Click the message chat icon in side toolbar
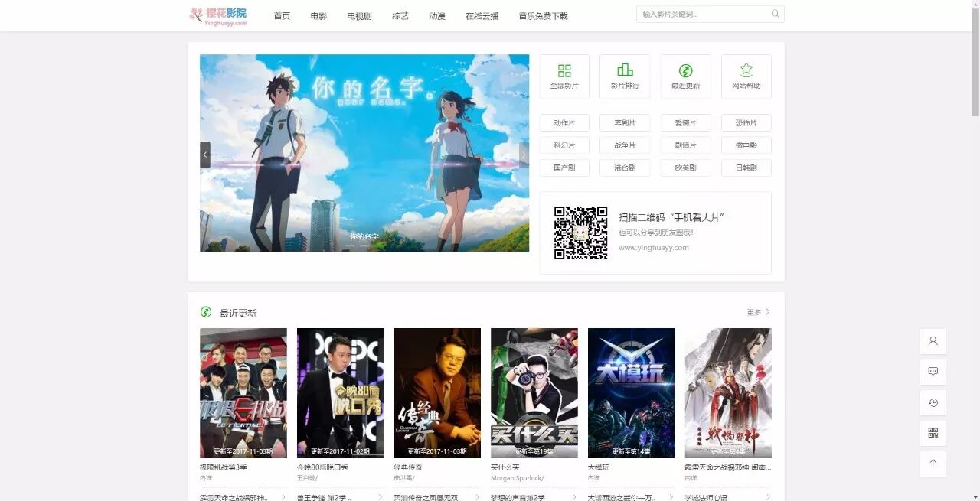 [x=933, y=372]
